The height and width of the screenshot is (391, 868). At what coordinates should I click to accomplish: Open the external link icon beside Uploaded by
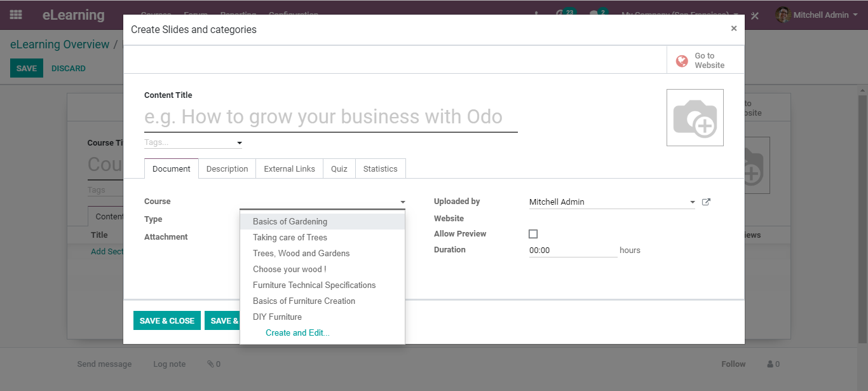pos(706,202)
